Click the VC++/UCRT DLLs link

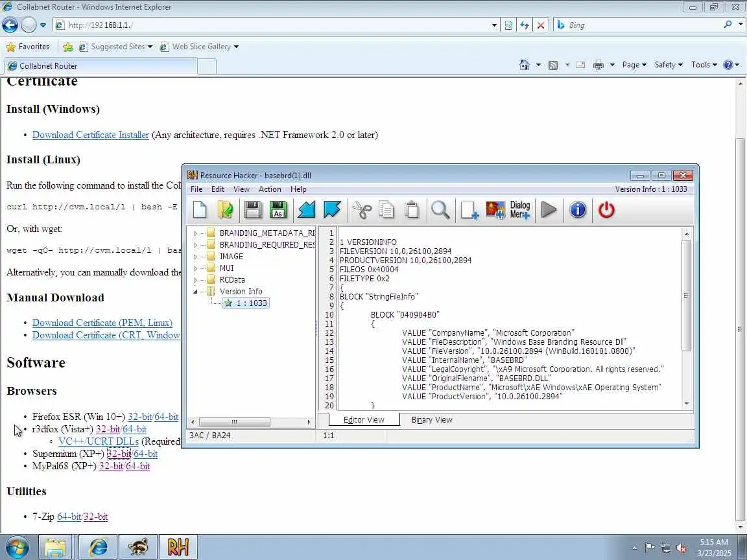pos(98,441)
